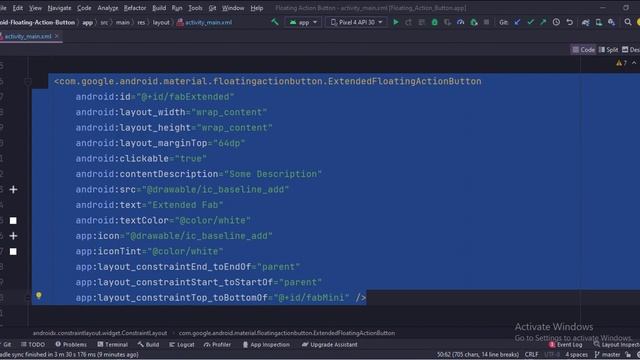Open the Edit menu

click(18, 8)
